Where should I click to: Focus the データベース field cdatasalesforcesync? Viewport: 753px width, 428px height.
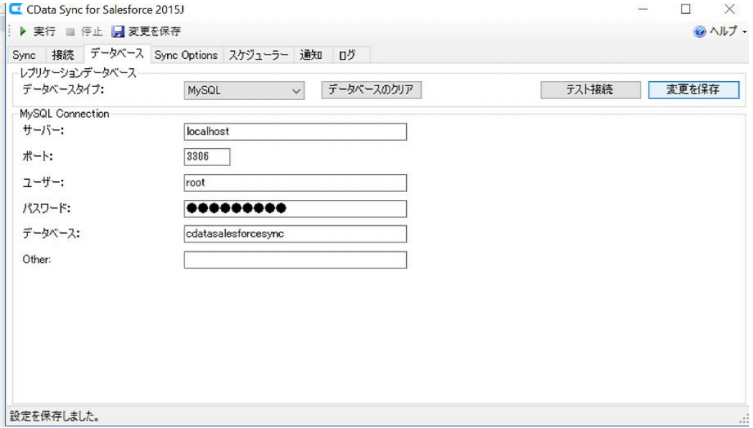[x=295, y=234]
